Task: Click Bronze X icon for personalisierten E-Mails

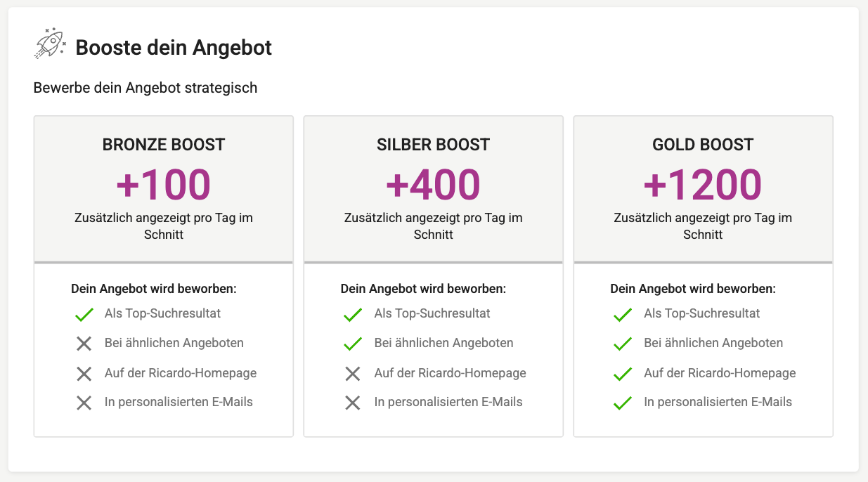Action: click(x=84, y=403)
